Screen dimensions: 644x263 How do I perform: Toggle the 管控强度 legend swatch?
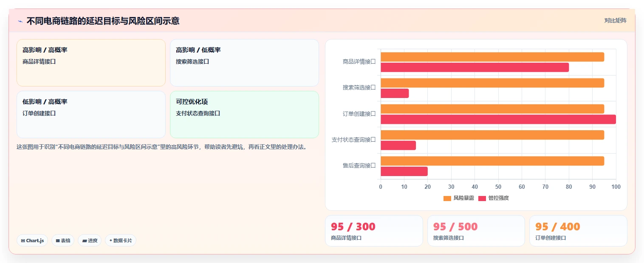(x=482, y=198)
